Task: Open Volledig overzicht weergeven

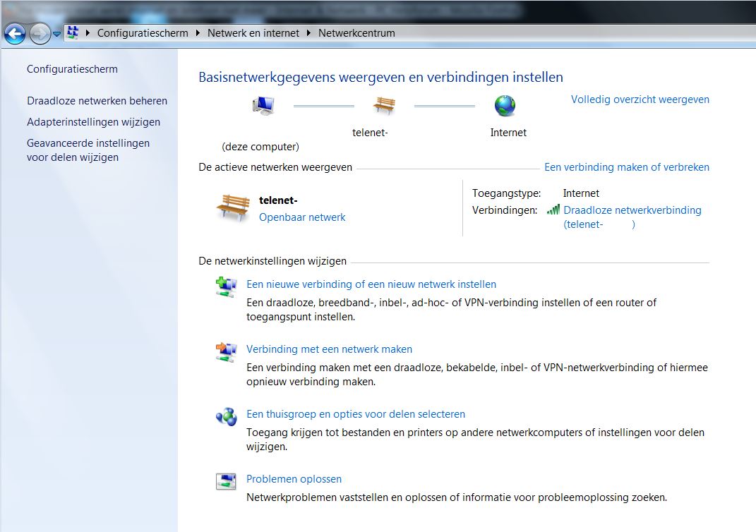Action: coord(640,99)
